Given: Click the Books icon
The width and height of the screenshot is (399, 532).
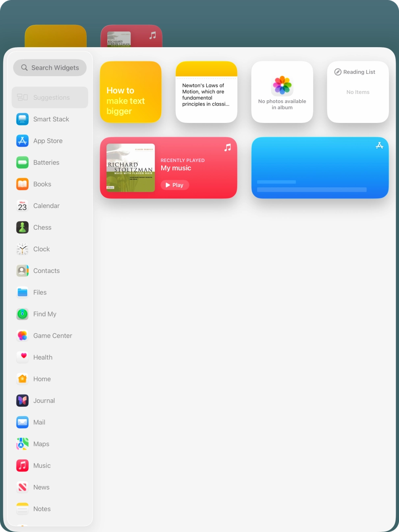Looking at the screenshot, I should pyautogui.click(x=23, y=184).
